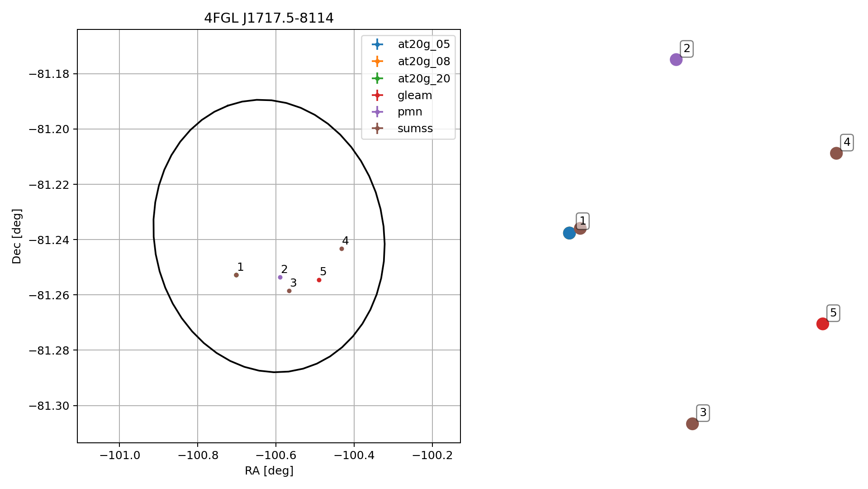This screenshot has height=489, width=868.
Task: Click the red gleam legend marker
Action: pyautogui.click(x=377, y=95)
